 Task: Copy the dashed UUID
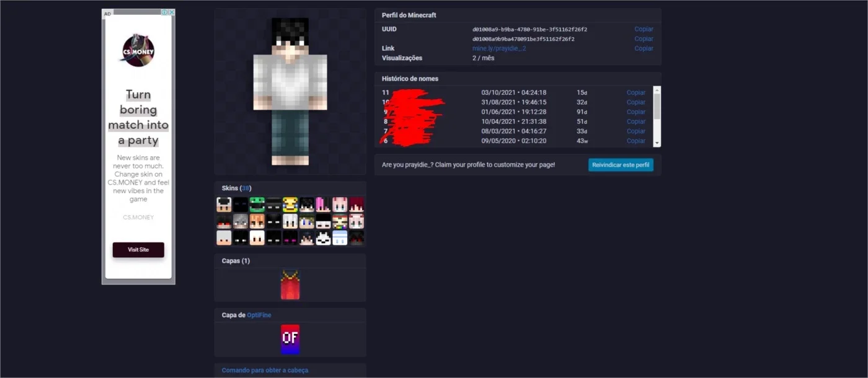[x=644, y=29]
